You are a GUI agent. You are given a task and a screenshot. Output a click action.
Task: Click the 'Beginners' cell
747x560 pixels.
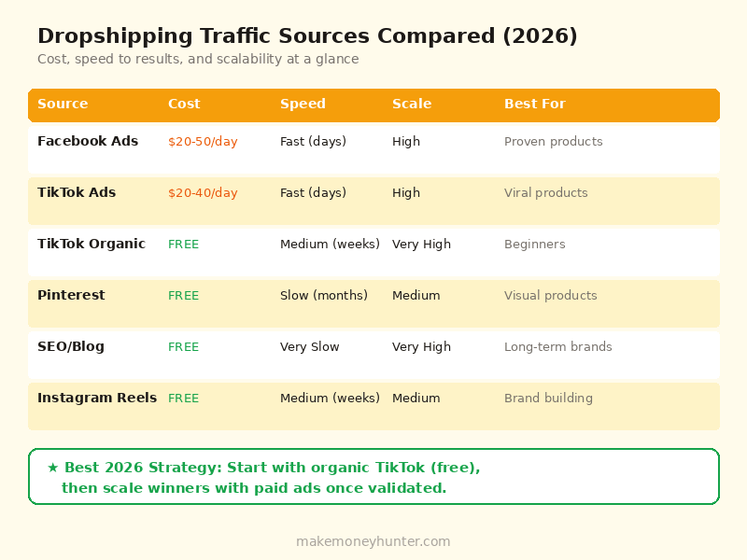pyautogui.click(x=535, y=245)
